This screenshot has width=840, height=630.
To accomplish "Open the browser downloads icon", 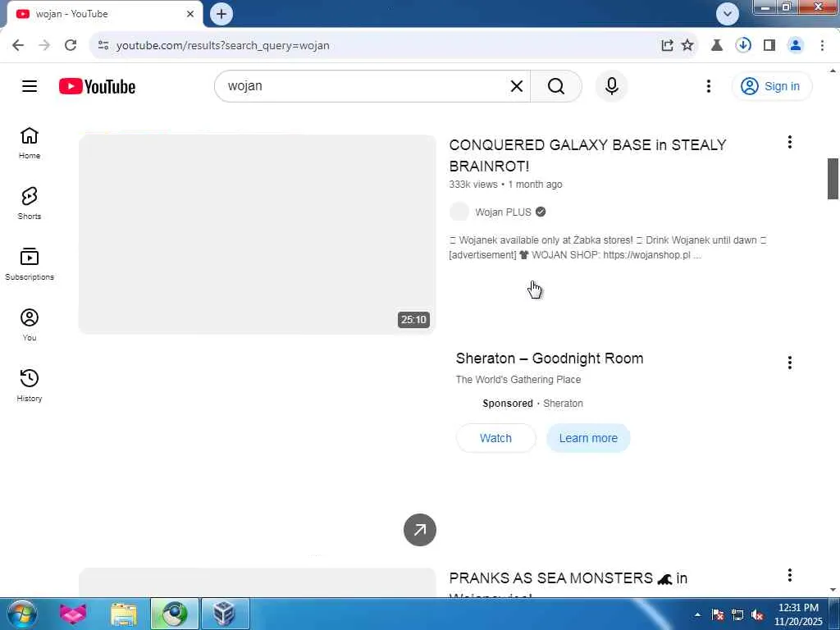I will pyautogui.click(x=743, y=46).
